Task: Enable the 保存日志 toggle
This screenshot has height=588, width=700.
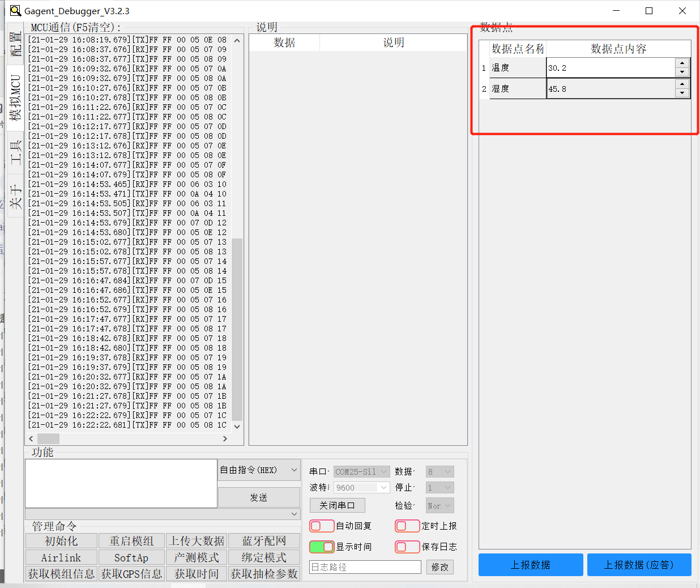Action: (x=407, y=547)
